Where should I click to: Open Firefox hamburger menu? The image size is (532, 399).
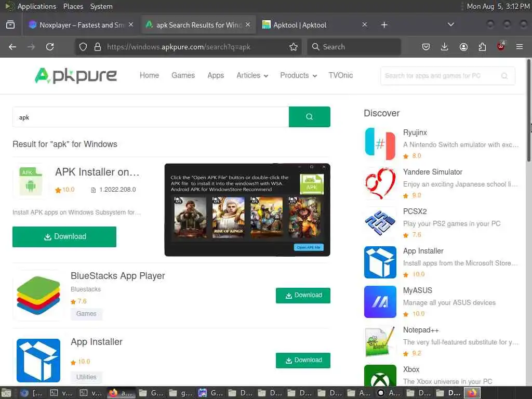point(520,47)
